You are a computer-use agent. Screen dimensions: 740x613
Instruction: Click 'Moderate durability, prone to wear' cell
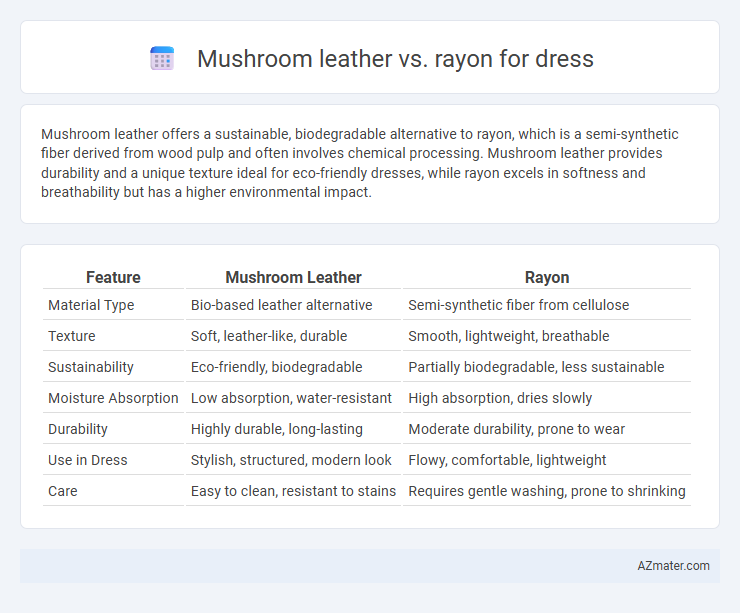click(x=516, y=429)
